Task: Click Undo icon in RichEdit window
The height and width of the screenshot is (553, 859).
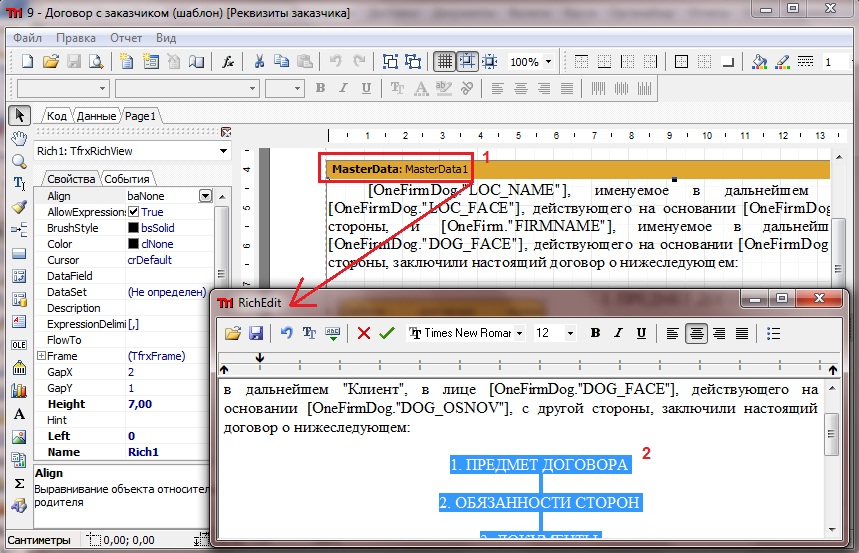Action: point(286,333)
